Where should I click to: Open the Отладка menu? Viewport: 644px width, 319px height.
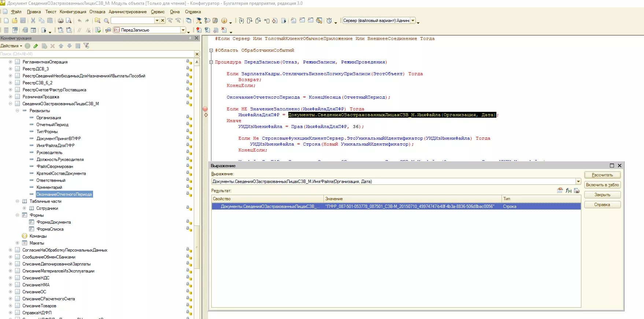tap(97, 12)
